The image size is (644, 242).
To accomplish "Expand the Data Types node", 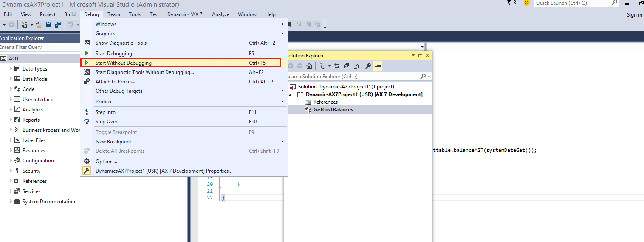I will (11, 69).
